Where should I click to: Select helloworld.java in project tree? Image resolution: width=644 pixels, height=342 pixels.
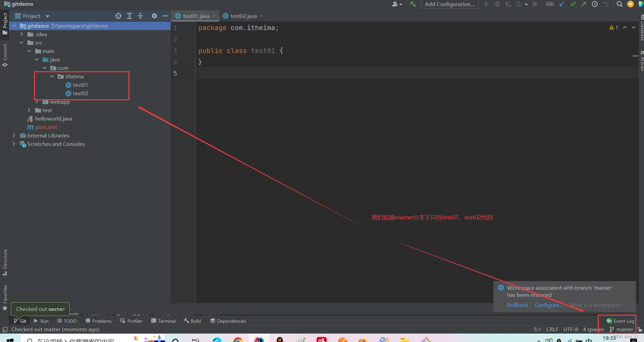tap(53, 119)
